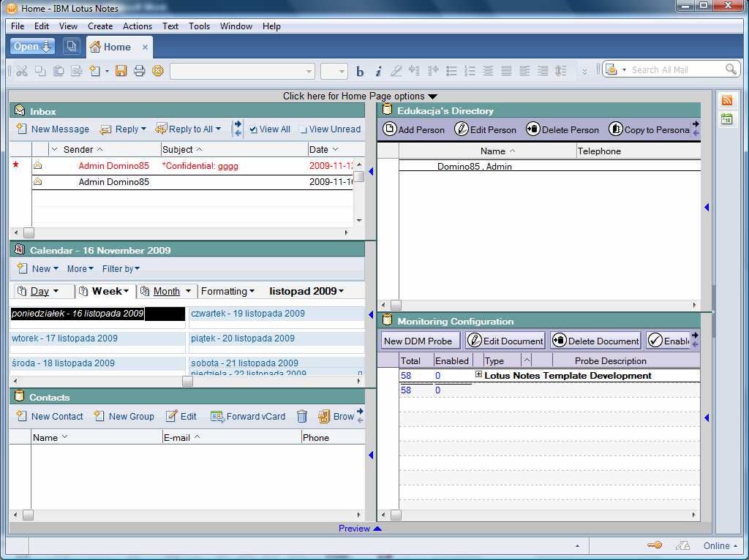Apply italic with the i toolbar icon
This screenshot has height=560, width=749.
coord(378,71)
